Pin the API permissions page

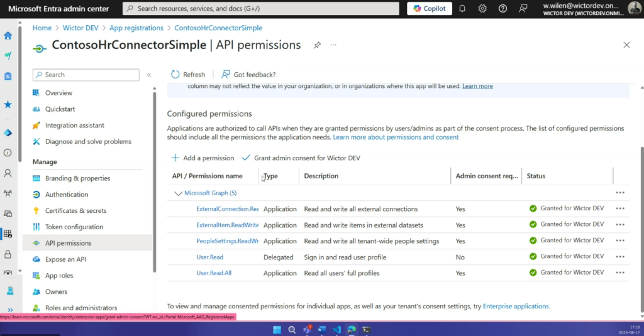(x=317, y=45)
